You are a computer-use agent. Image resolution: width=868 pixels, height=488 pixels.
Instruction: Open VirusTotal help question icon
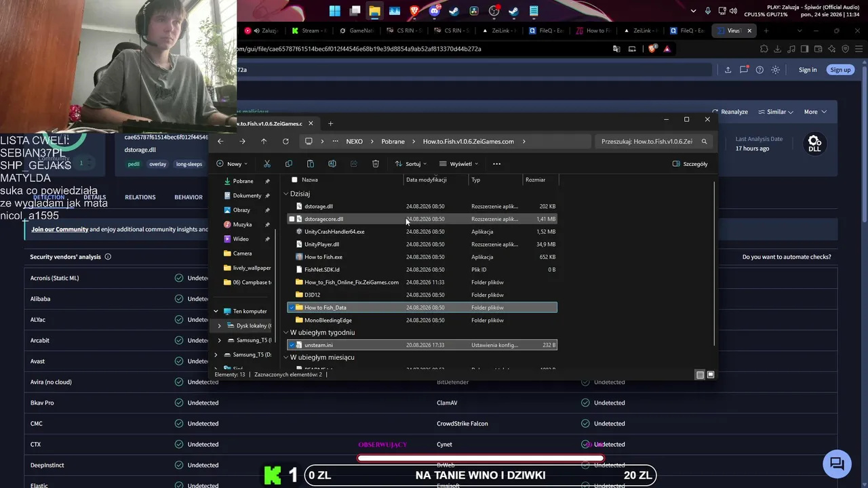click(x=759, y=70)
